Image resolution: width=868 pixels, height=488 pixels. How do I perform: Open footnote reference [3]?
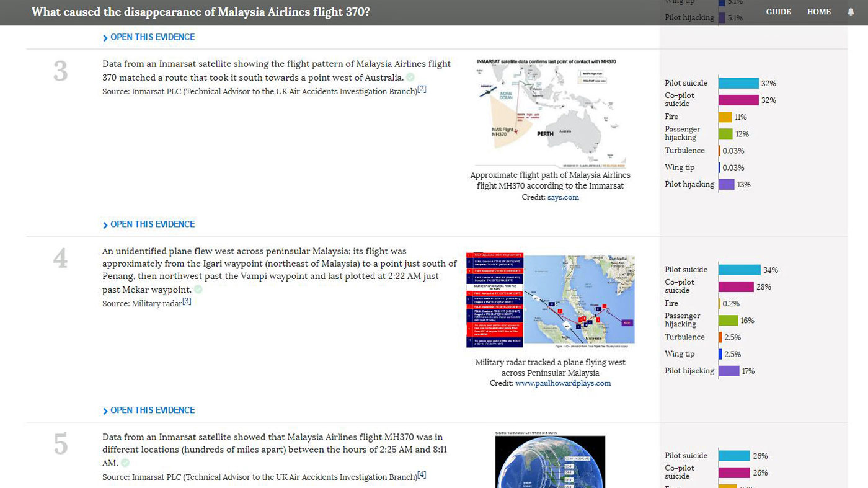(x=187, y=301)
